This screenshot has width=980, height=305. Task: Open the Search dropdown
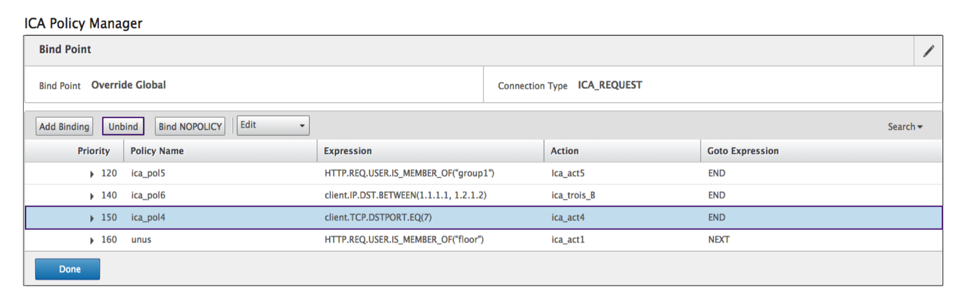[x=905, y=127]
